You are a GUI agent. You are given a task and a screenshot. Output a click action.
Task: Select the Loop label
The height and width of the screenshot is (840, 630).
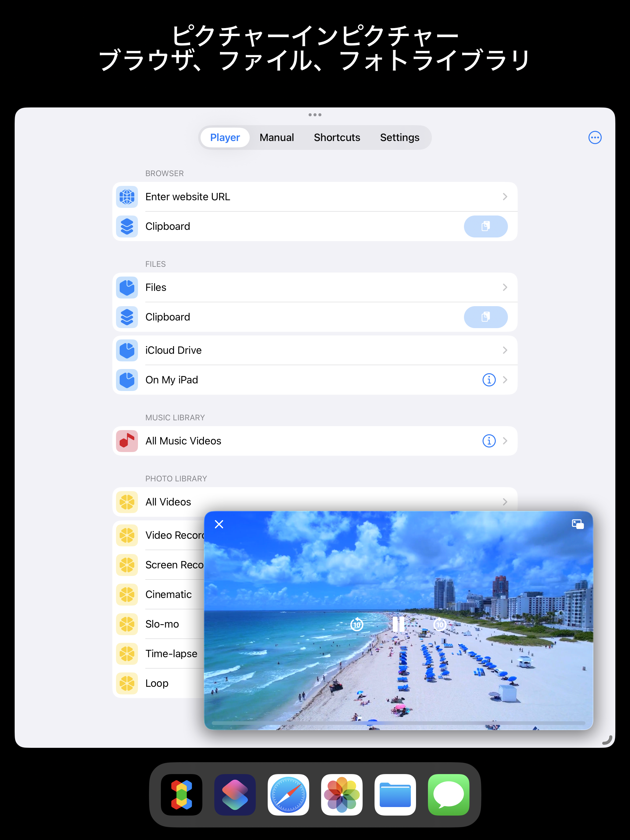coord(157,683)
